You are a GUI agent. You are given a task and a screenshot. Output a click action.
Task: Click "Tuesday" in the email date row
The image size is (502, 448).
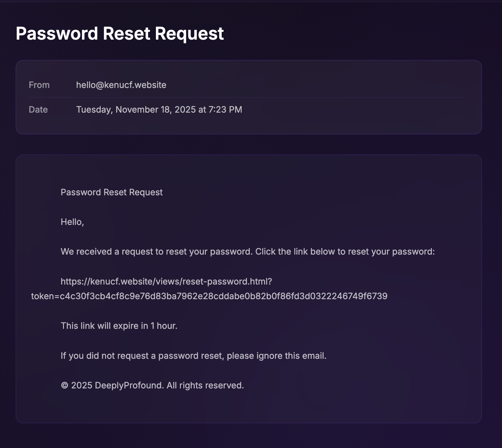point(94,110)
